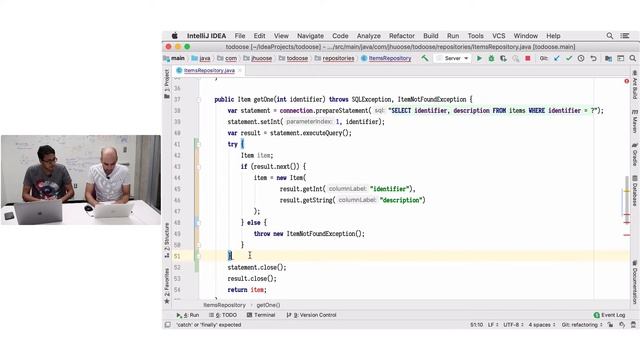The image size is (640, 360).
Task: Open Project Structure icon in toolbar
Action: (x=608, y=58)
